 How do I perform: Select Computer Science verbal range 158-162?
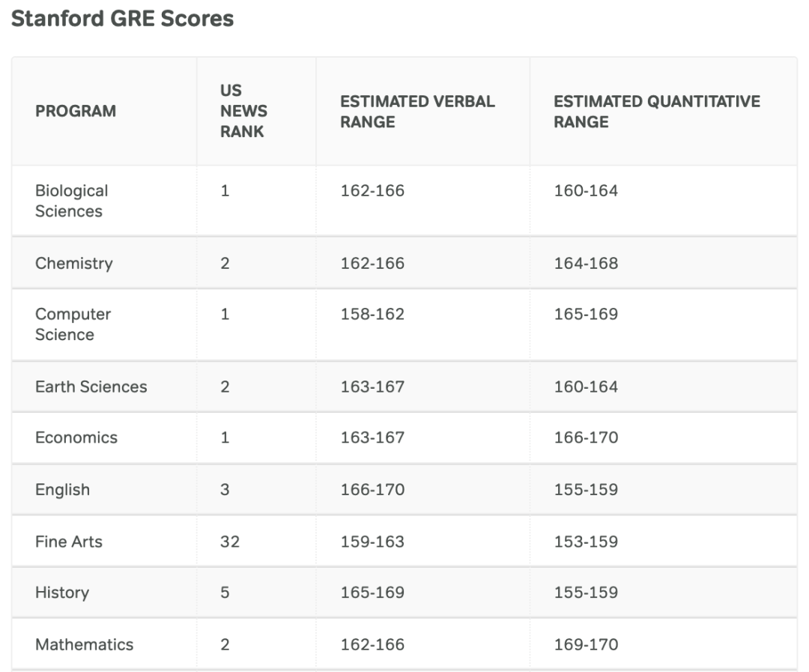click(x=372, y=314)
